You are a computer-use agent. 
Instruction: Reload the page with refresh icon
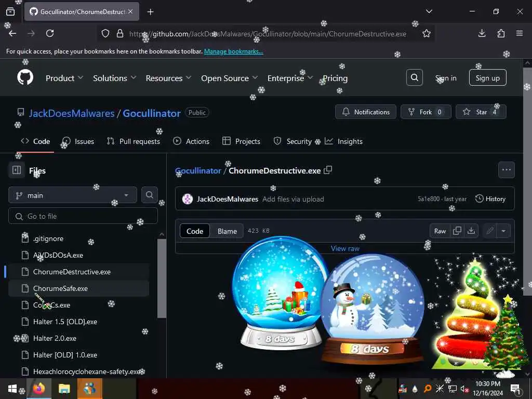tap(50, 33)
